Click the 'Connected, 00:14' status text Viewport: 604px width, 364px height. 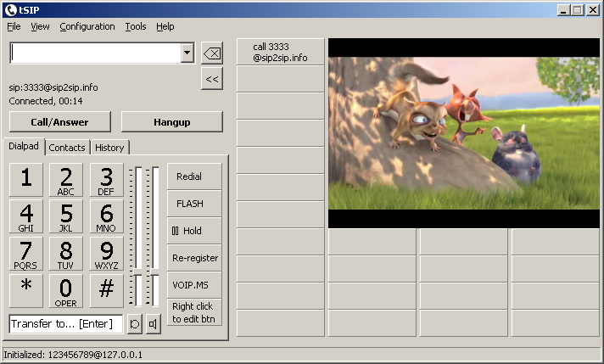pyautogui.click(x=46, y=101)
